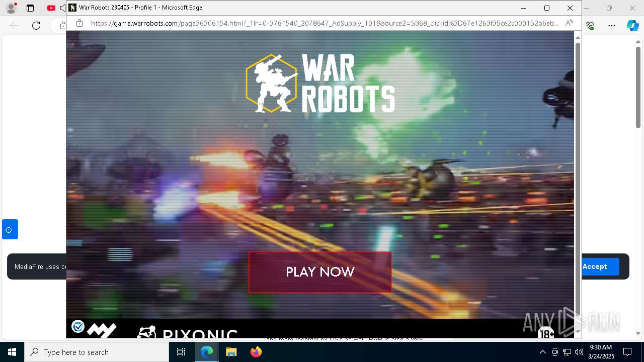Open Windows Start menu

point(12,352)
